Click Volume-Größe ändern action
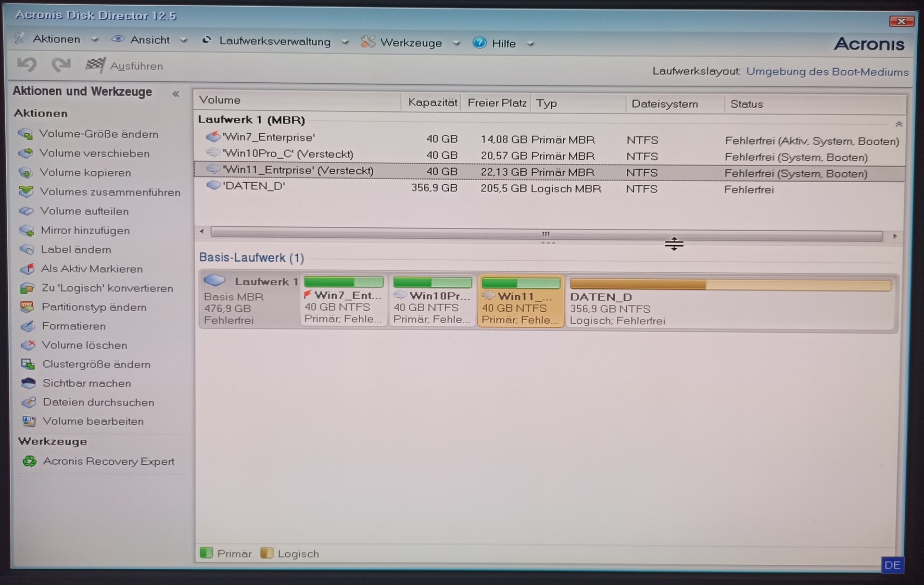 (99, 134)
